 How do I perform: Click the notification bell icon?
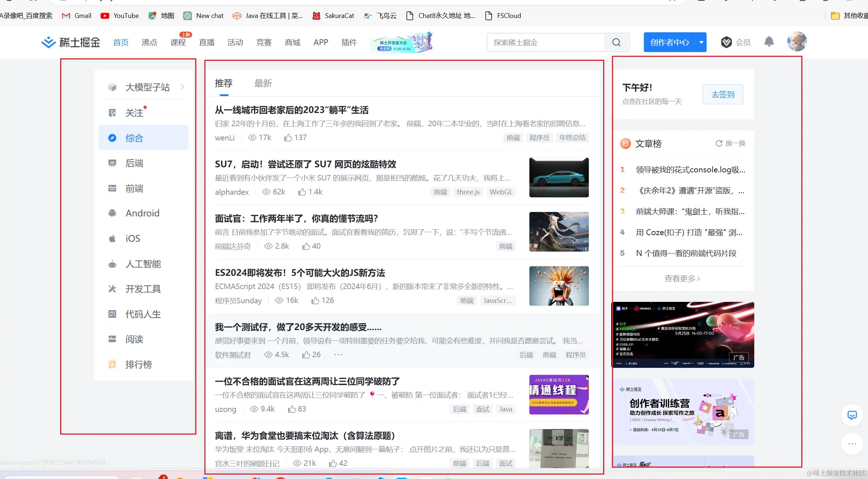[769, 42]
